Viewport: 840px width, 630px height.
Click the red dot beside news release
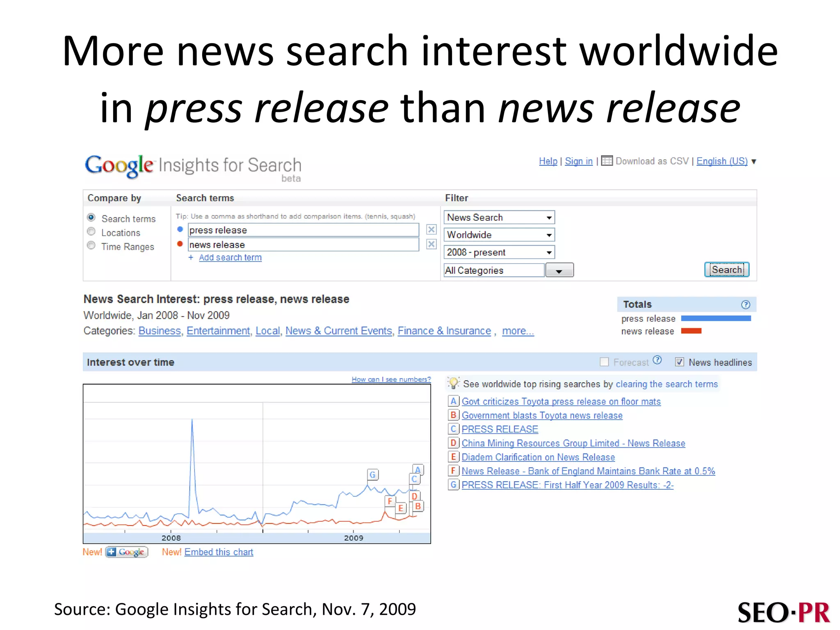180,244
